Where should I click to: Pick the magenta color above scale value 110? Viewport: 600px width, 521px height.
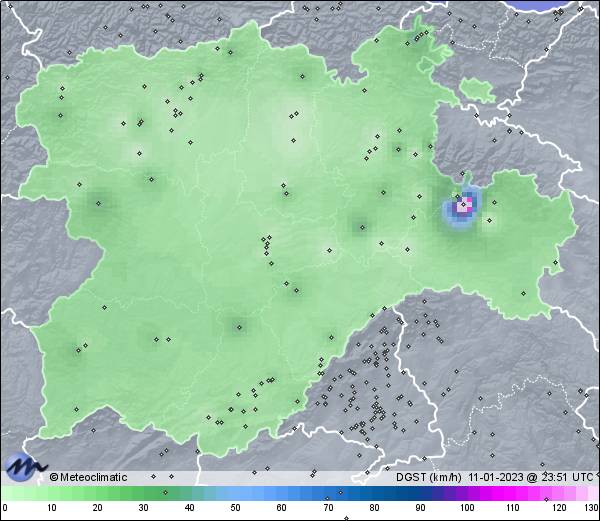(x=513, y=493)
